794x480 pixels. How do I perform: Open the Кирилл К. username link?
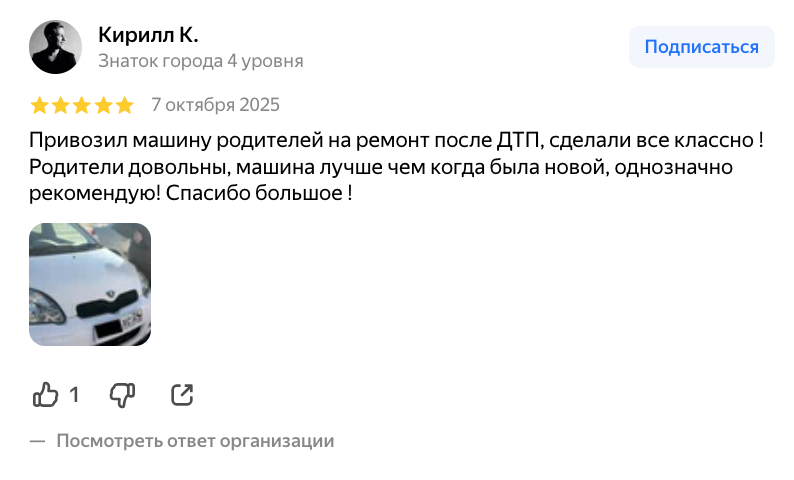tap(148, 35)
